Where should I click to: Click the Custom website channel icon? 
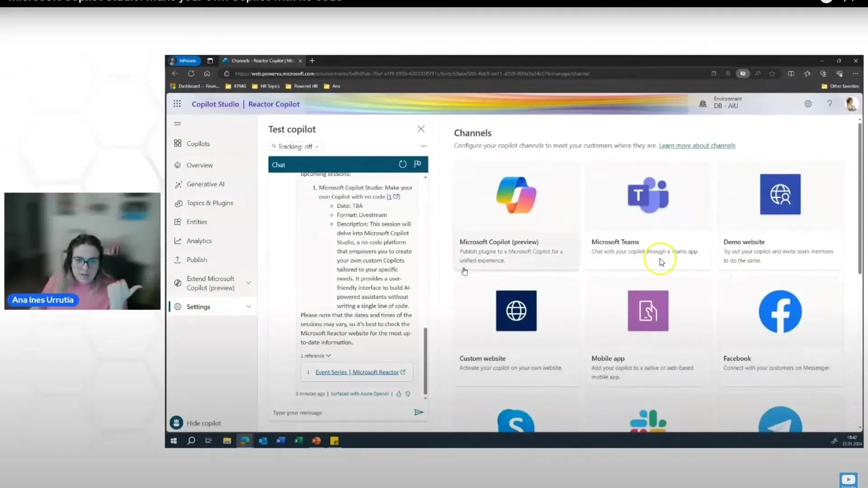click(x=516, y=310)
